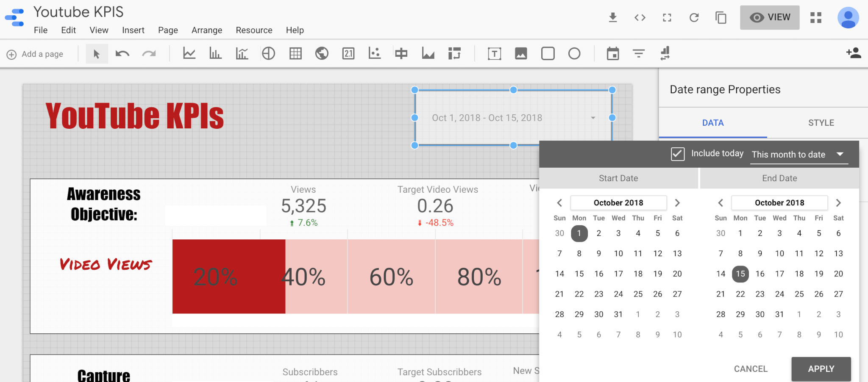This screenshot has width=868, height=382.
Task: Click the redo arrow
Action: (x=149, y=54)
